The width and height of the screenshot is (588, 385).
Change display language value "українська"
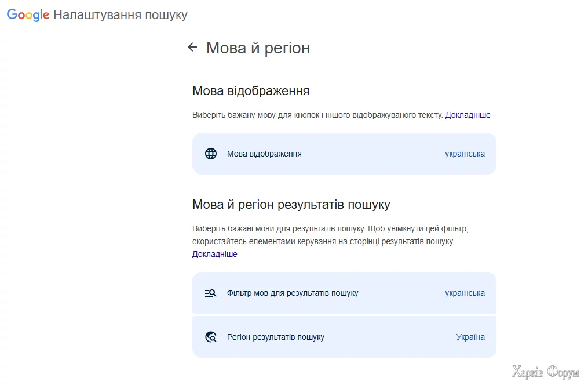(x=465, y=154)
